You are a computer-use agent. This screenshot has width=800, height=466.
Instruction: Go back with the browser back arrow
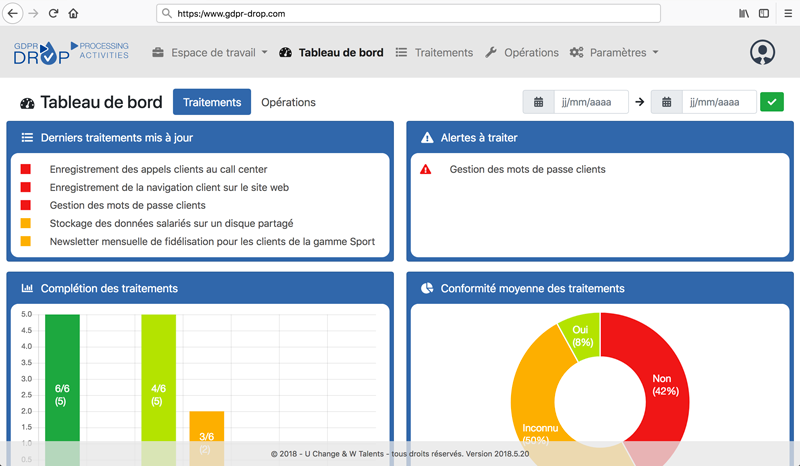pyautogui.click(x=13, y=13)
